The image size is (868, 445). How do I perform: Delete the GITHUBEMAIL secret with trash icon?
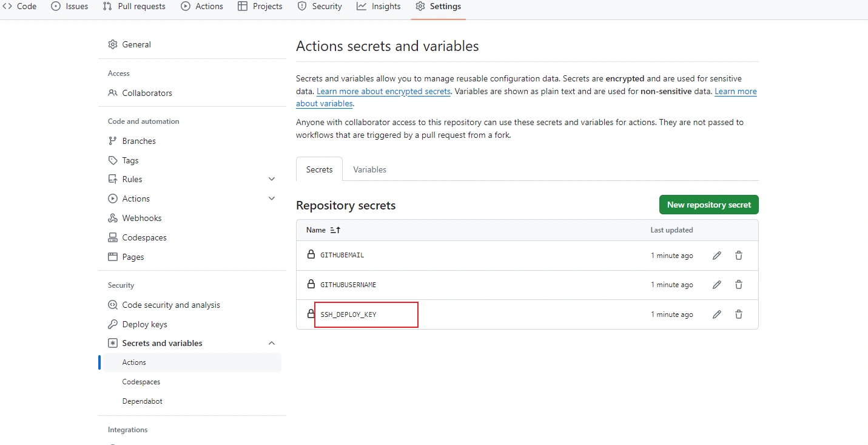[739, 256]
